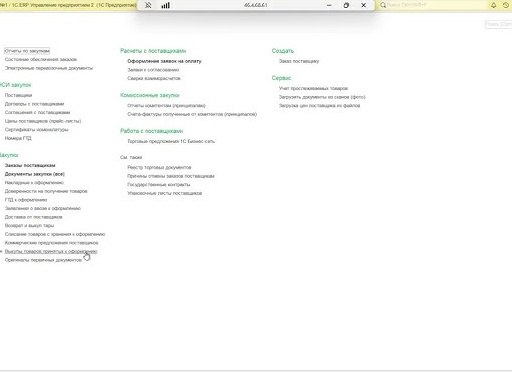Viewport: 512px width, 372px height.
Task: Open Упаковочные листы поставщиков
Action: tap(165, 193)
